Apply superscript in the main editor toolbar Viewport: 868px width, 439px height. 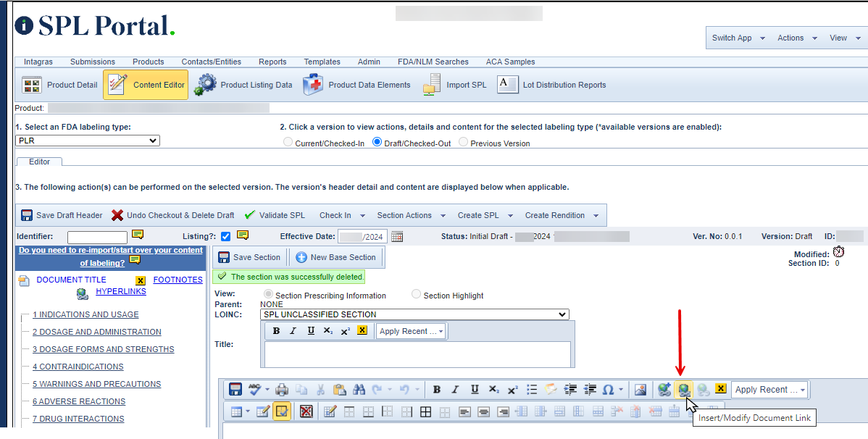point(512,390)
